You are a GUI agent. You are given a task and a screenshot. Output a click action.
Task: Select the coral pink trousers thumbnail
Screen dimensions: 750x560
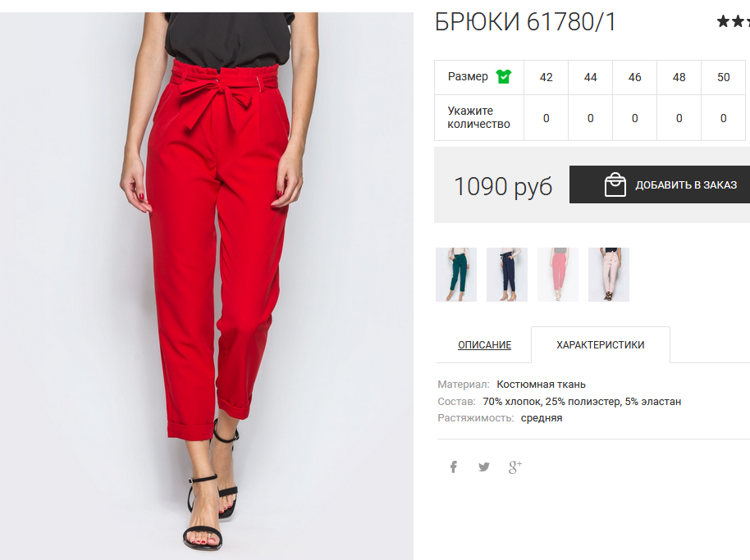pyautogui.click(x=558, y=275)
